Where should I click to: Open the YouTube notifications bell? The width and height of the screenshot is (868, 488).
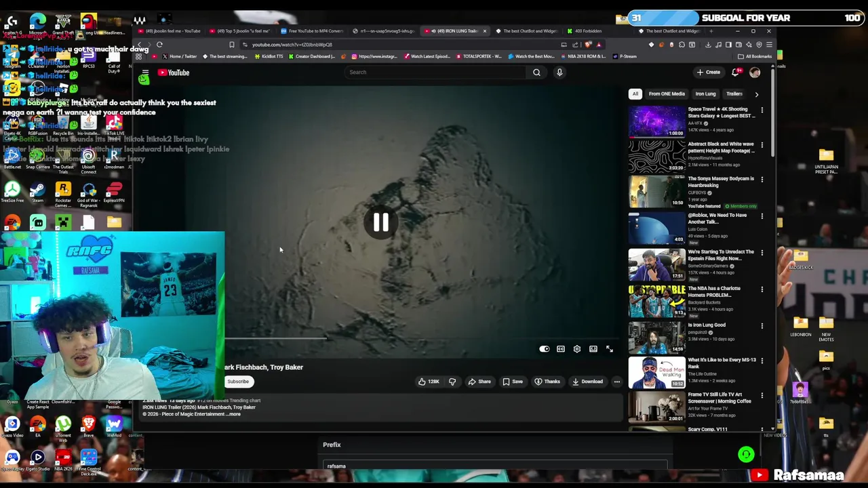click(x=736, y=73)
